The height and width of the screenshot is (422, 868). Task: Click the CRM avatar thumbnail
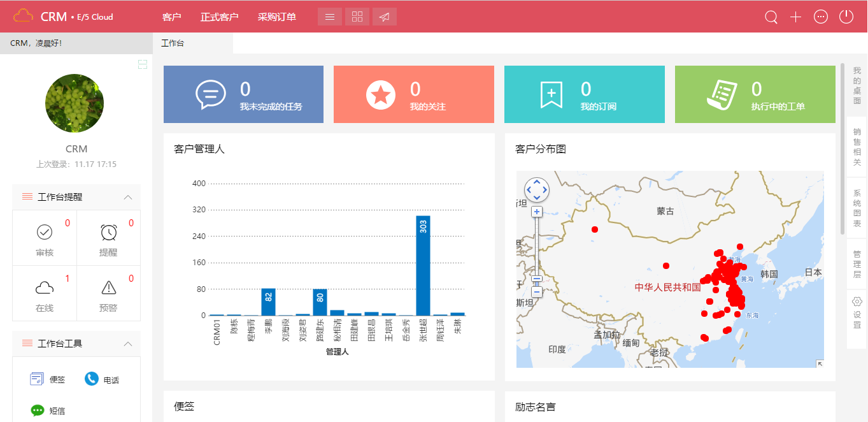[x=75, y=103]
